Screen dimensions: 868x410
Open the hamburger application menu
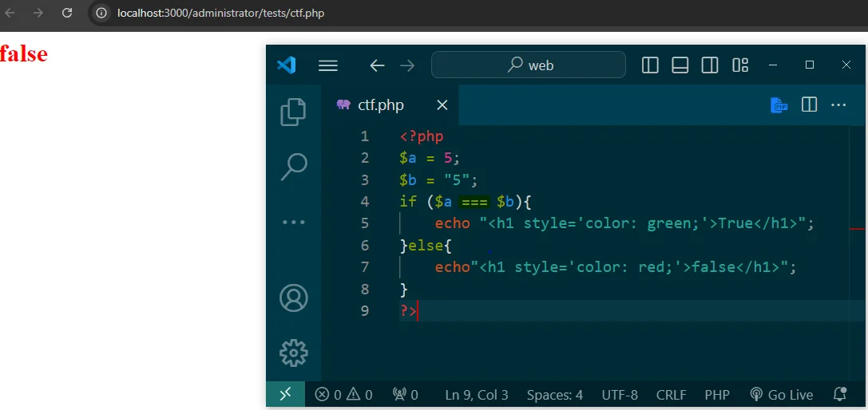(x=328, y=66)
